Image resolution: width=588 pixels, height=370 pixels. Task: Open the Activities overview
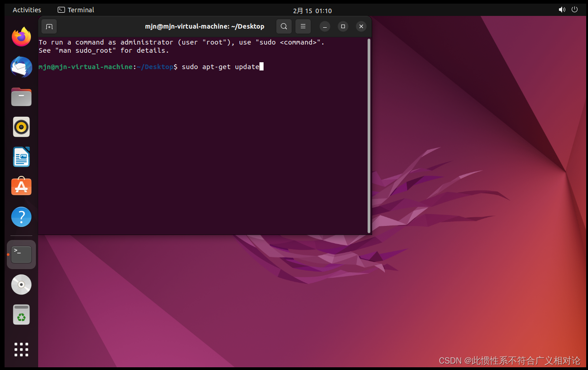pos(27,10)
